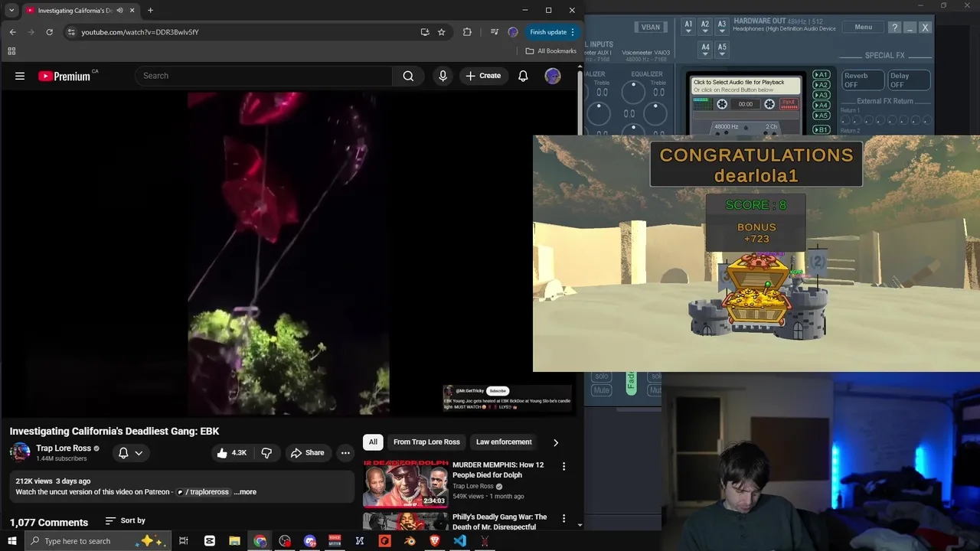The width and height of the screenshot is (980, 551).
Task: Start voice search with the microphone icon
Action: coord(443,76)
